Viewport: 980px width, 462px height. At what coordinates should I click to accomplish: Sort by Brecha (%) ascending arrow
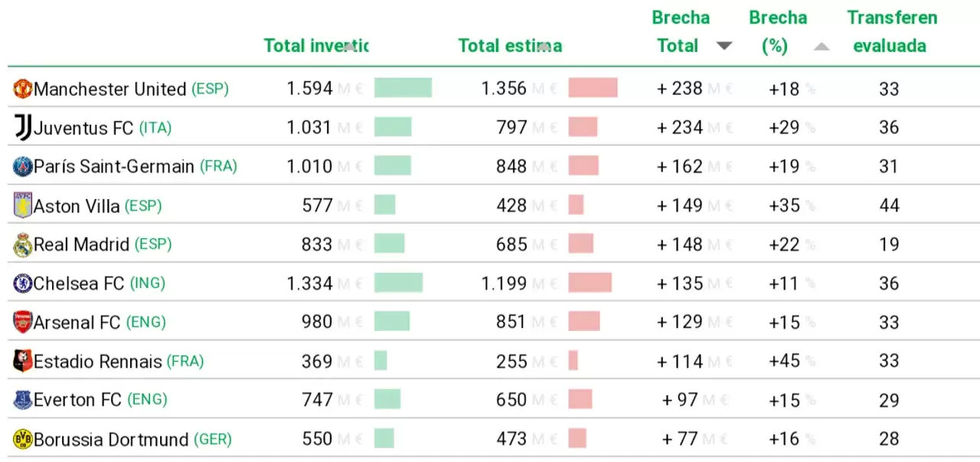[x=821, y=46]
